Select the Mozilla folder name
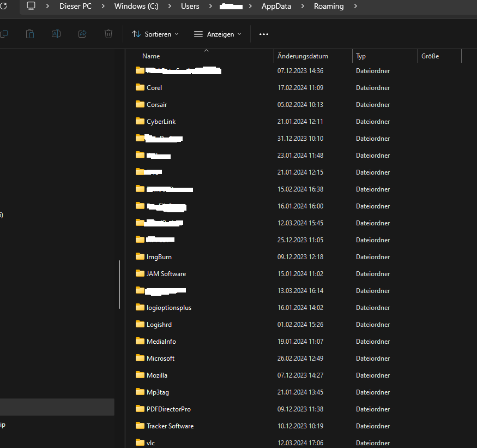 tap(157, 375)
